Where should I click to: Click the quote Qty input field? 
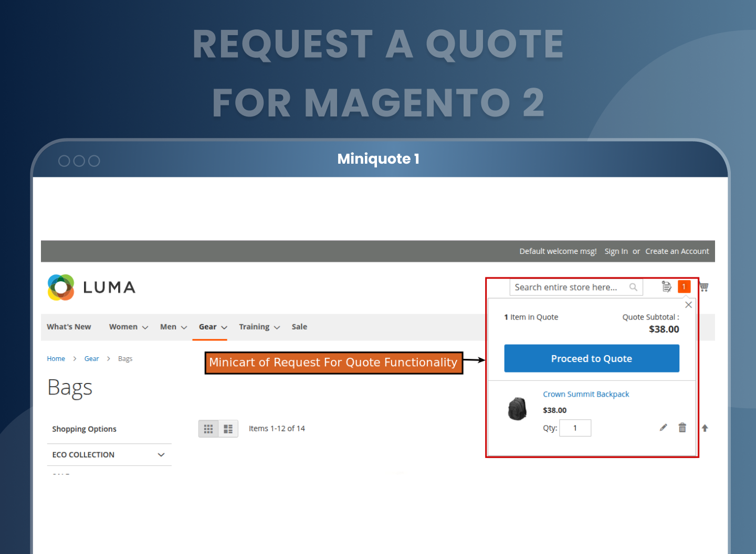tap(575, 428)
